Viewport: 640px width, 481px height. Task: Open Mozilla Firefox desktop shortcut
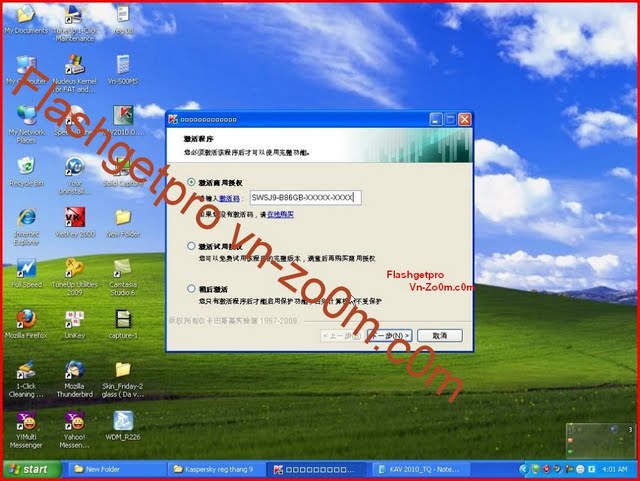(x=26, y=324)
